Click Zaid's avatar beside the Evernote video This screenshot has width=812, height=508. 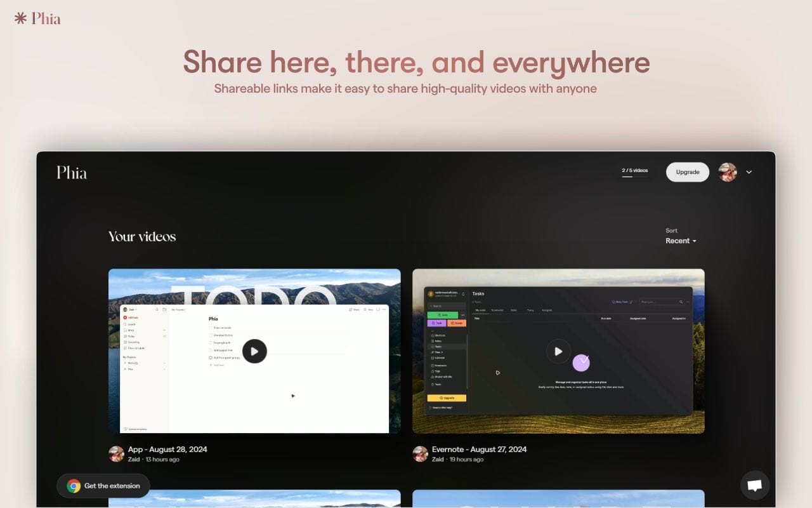pos(421,453)
